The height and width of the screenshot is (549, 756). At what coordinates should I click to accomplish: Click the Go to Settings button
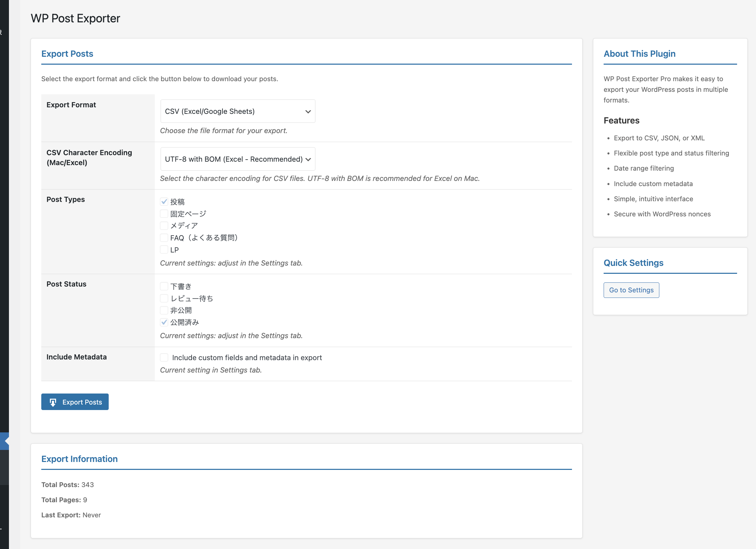(631, 290)
